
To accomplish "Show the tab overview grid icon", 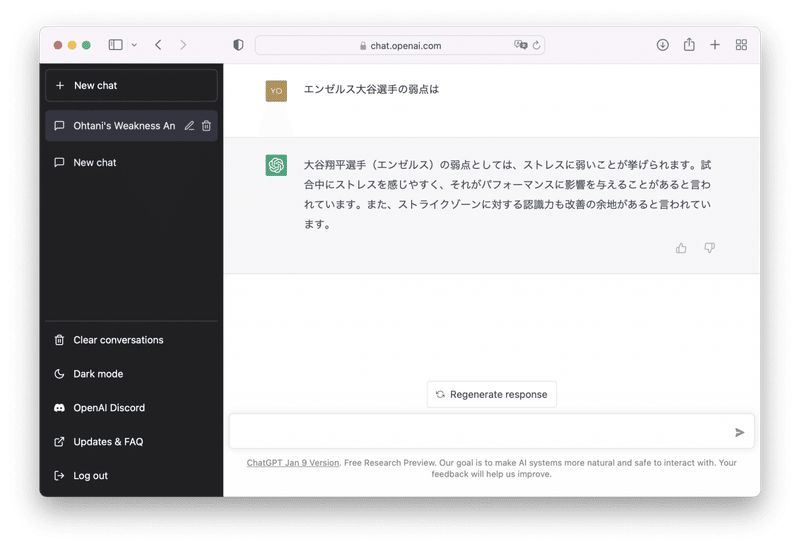I will (741, 45).
